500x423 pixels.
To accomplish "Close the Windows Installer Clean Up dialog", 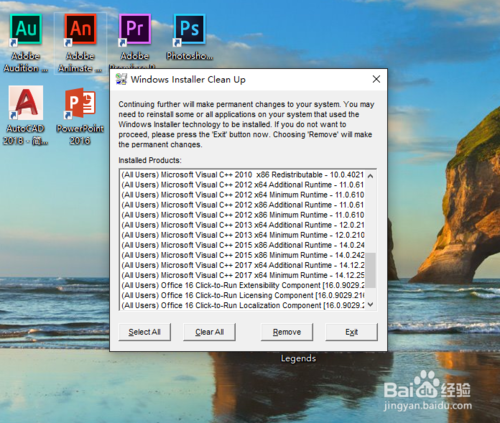I will [376, 79].
